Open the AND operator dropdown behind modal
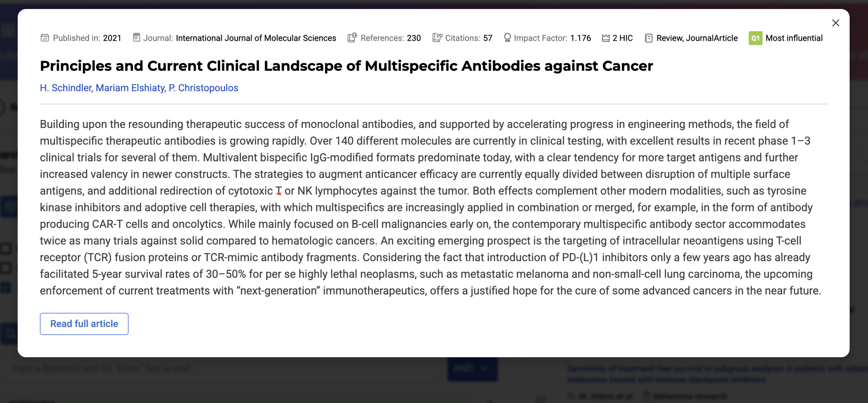868x403 pixels. (472, 368)
